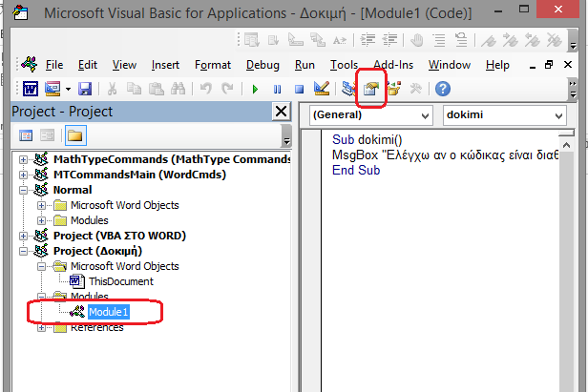Select Module1 in the project tree
Image resolution: width=588 pixels, height=392 pixels.
[x=109, y=312]
